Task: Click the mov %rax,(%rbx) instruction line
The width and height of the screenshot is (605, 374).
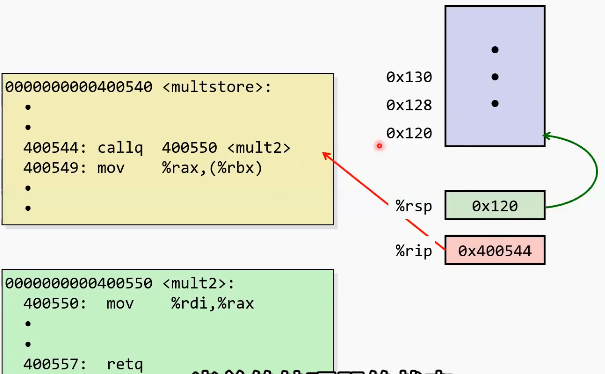Action: pyautogui.click(x=143, y=168)
